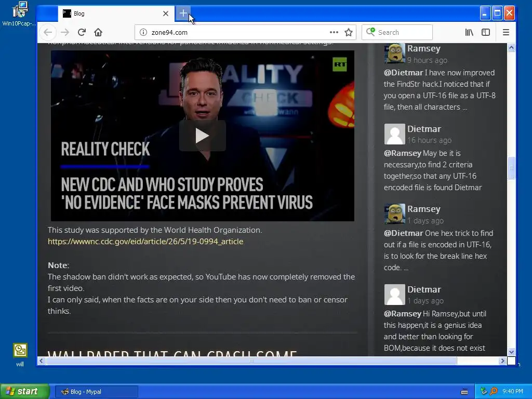Open site information icon in address bar

(143, 32)
